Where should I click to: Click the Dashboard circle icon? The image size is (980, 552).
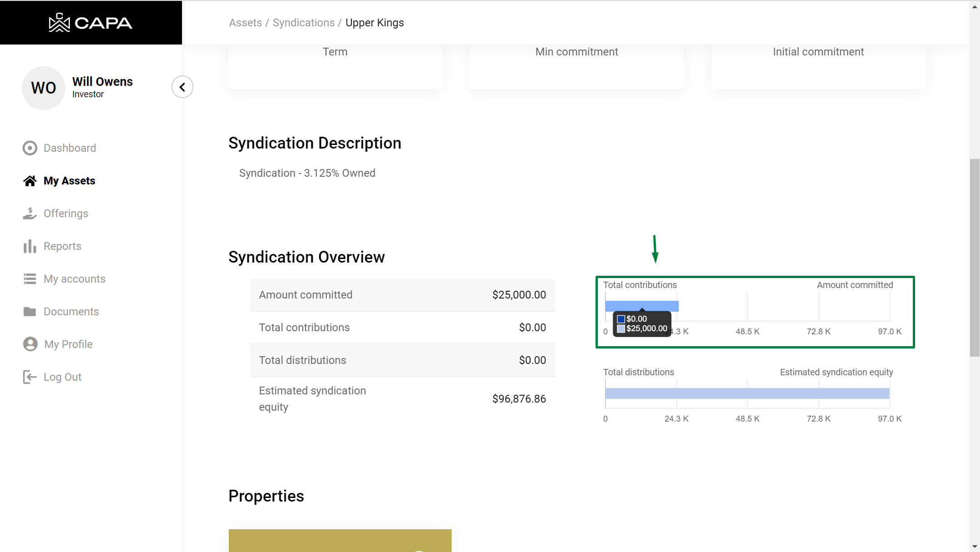(x=30, y=148)
